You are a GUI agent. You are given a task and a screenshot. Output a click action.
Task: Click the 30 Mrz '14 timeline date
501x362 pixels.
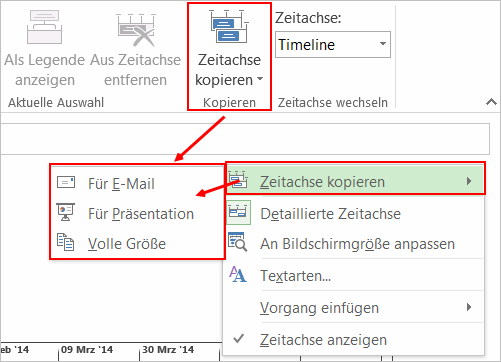coord(168,350)
